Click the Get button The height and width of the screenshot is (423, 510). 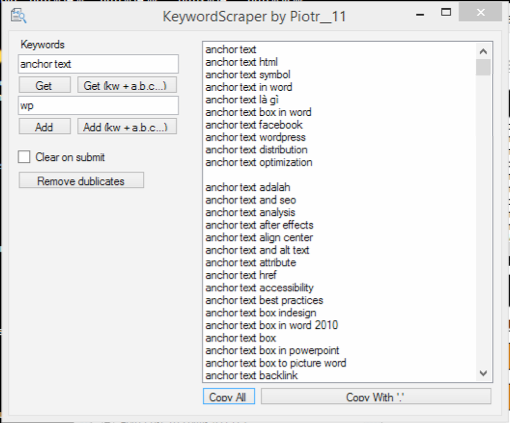[45, 85]
